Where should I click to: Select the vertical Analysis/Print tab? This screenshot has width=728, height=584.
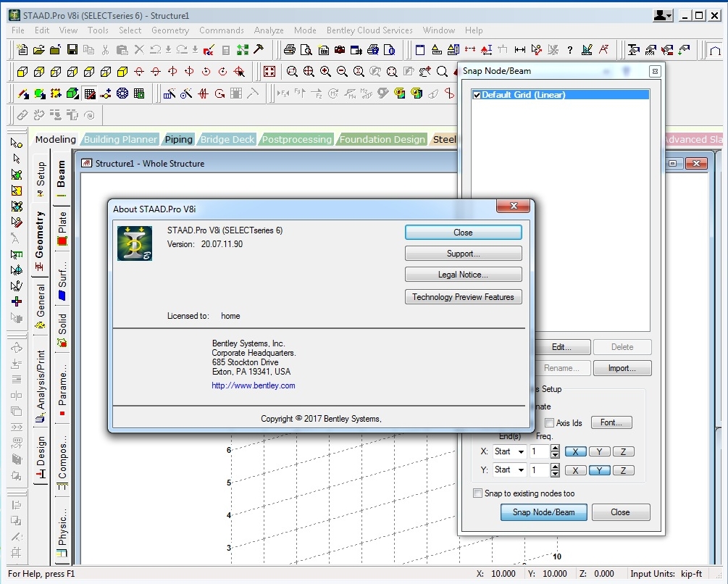[x=41, y=386]
